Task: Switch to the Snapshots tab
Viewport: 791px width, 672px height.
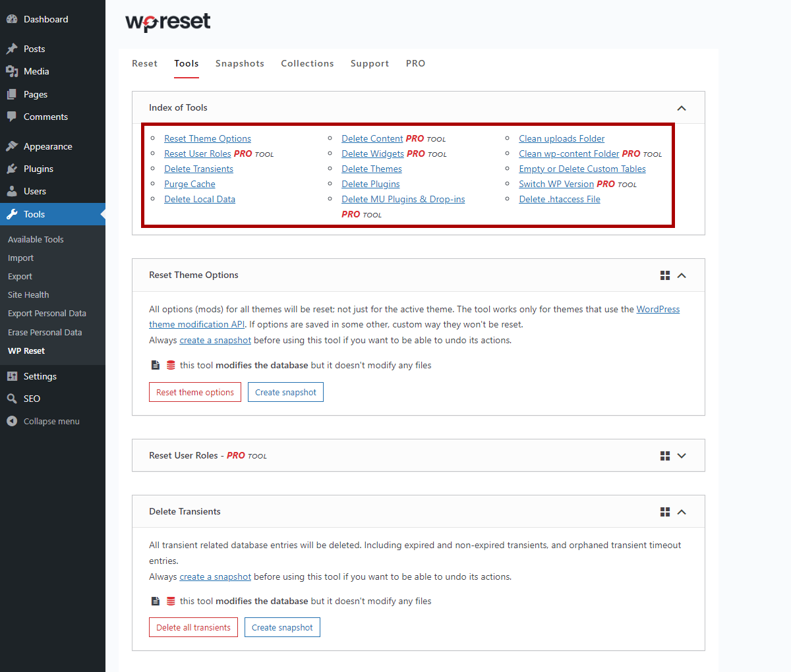Action: (x=240, y=63)
